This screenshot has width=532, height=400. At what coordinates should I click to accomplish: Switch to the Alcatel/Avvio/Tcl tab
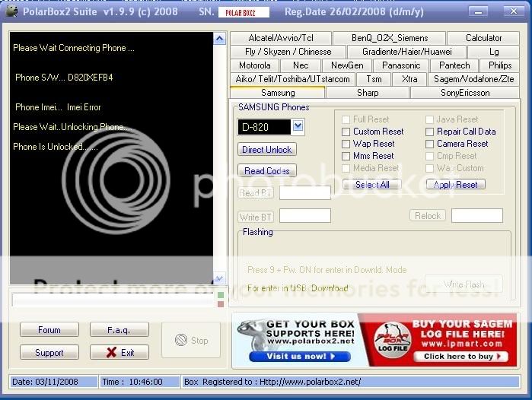pos(281,38)
